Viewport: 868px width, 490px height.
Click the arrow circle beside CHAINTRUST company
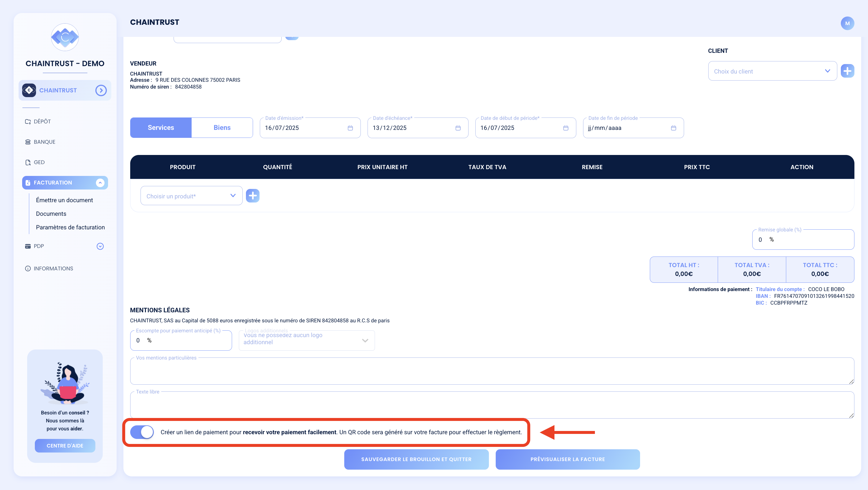point(101,90)
